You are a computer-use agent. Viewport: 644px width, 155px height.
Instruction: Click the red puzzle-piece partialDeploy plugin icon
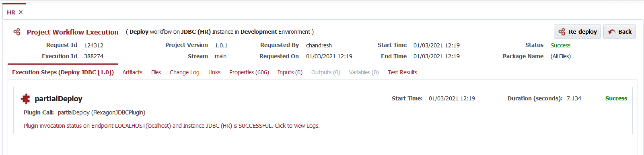tap(25, 98)
